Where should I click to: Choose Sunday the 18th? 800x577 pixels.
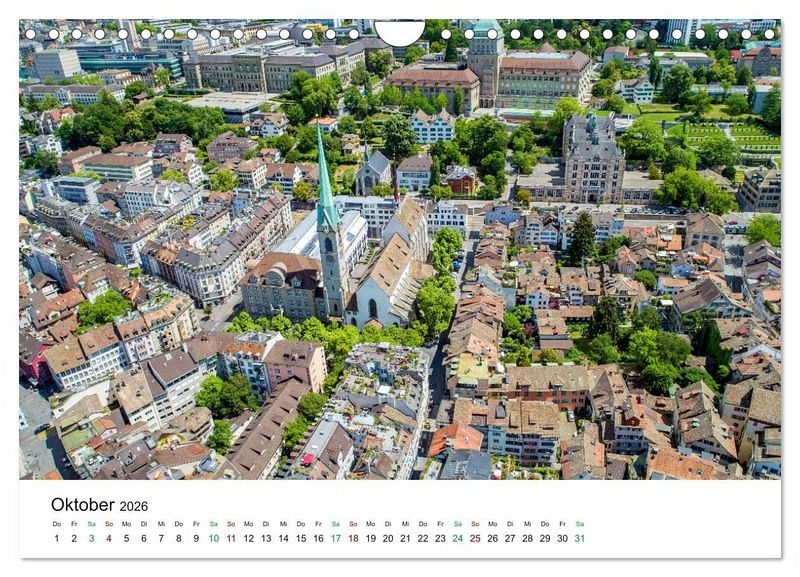click(353, 538)
